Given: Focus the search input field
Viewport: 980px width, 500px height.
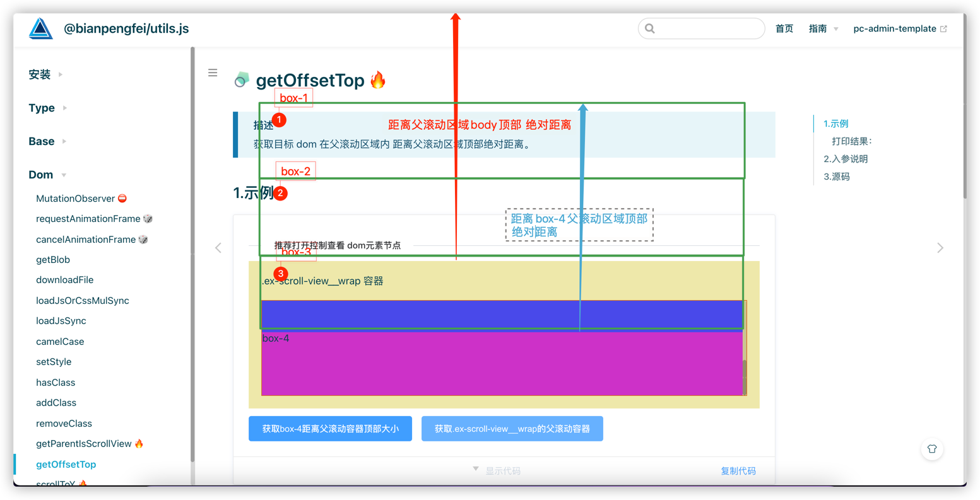Looking at the screenshot, I should tap(707, 29).
